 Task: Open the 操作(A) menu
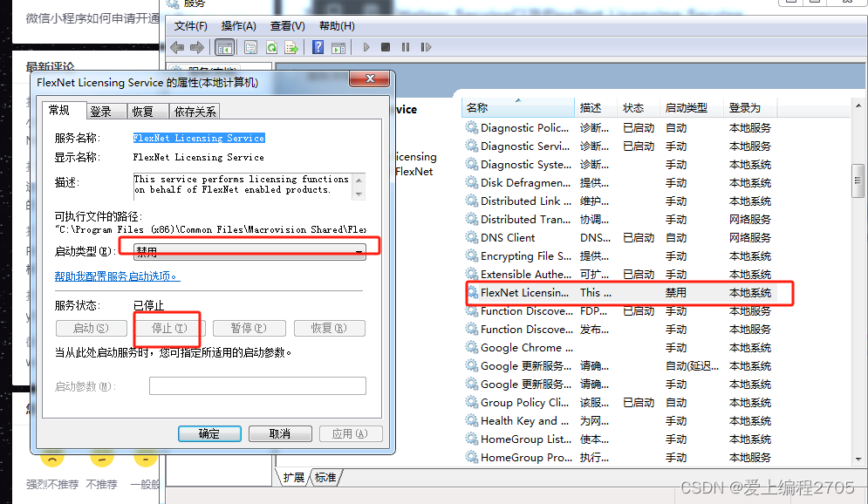click(238, 26)
